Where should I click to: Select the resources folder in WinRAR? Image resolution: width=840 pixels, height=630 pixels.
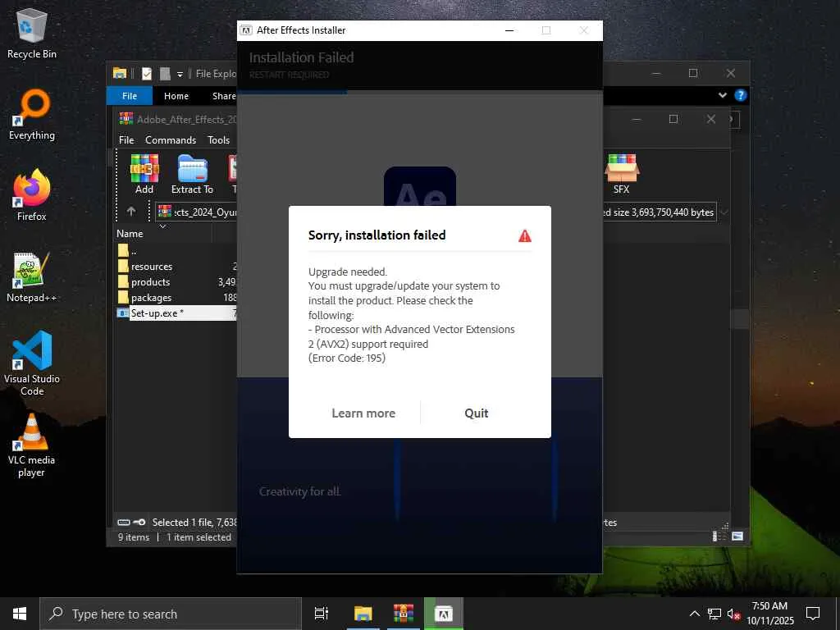(152, 267)
